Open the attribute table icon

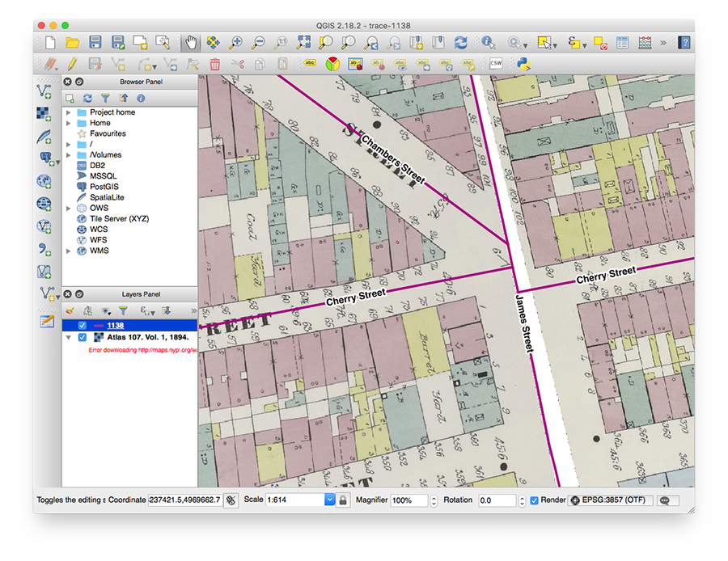pos(622,43)
